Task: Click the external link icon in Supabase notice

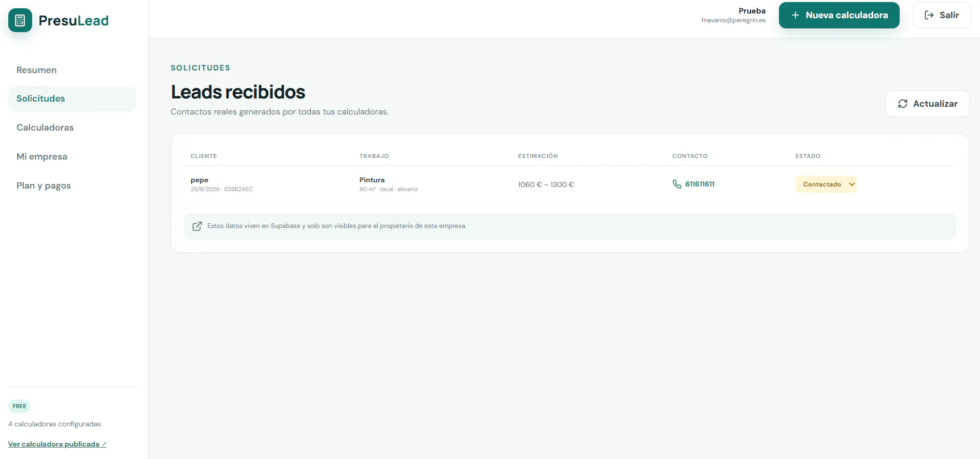Action: (x=197, y=226)
